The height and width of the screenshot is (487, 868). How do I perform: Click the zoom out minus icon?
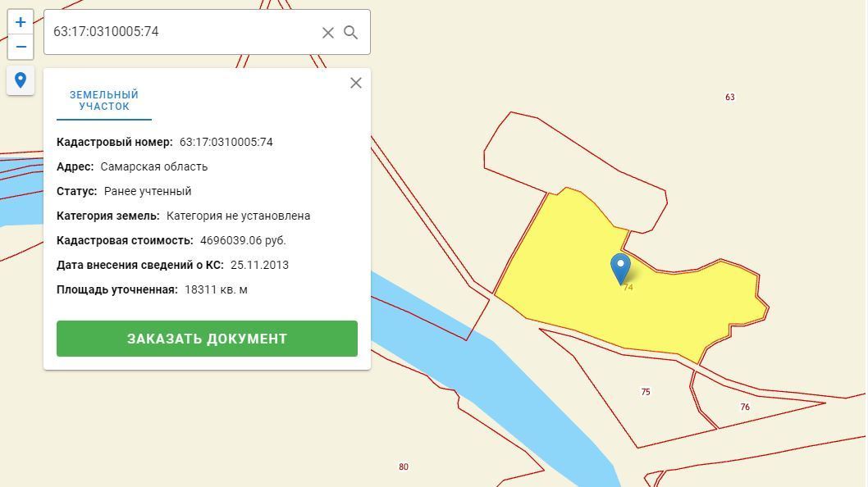[21, 47]
